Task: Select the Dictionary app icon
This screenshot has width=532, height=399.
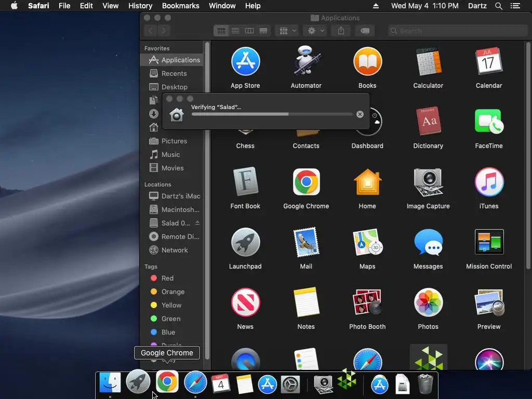Action: (x=428, y=121)
